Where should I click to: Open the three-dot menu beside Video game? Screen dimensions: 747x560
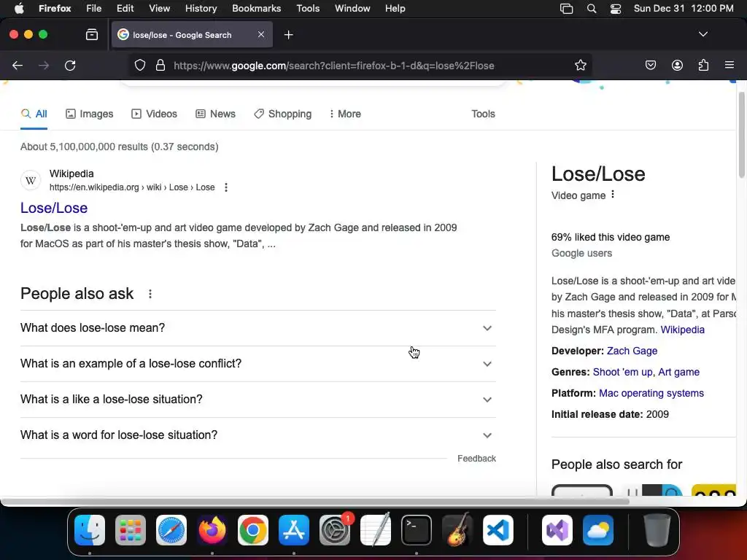[x=613, y=194]
